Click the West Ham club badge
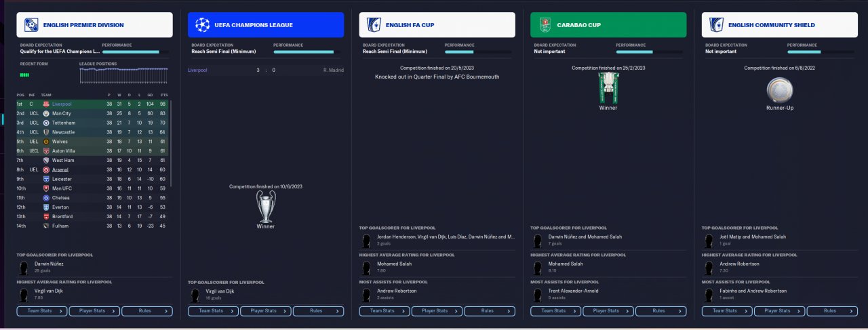The height and width of the screenshot is (330, 868). [x=46, y=160]
